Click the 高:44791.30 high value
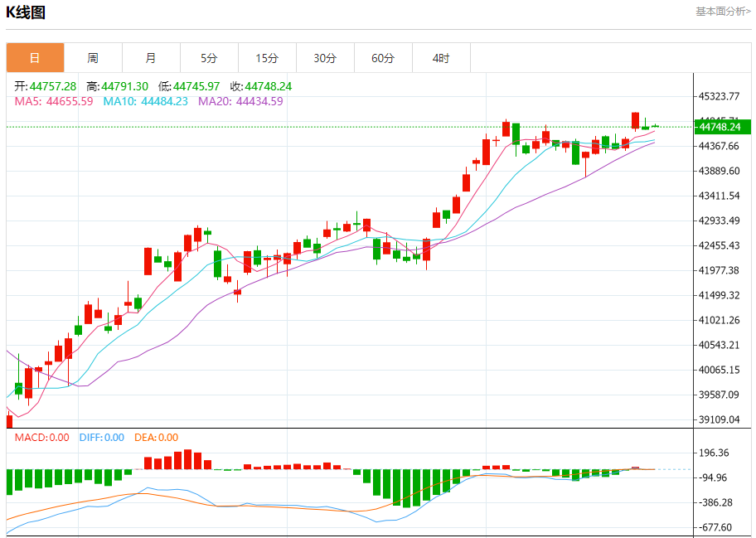Screen dimensions: 756x538 (117, 86)
